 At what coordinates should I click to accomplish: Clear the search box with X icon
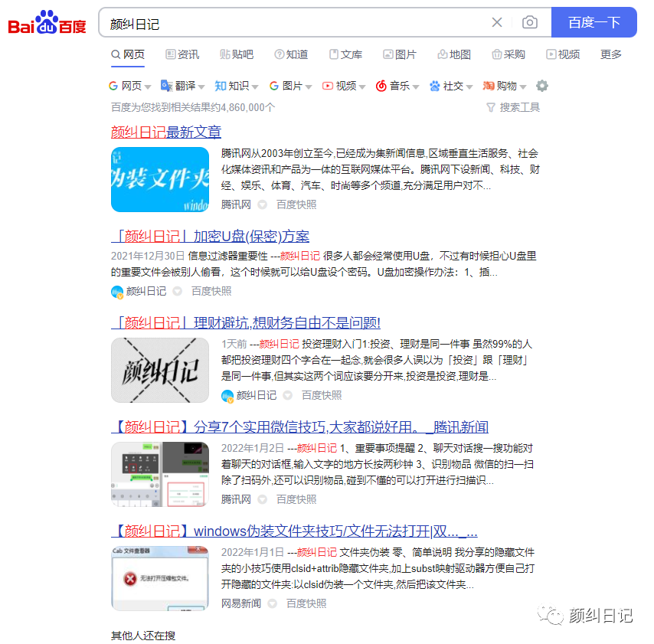[x=497, y=22]
